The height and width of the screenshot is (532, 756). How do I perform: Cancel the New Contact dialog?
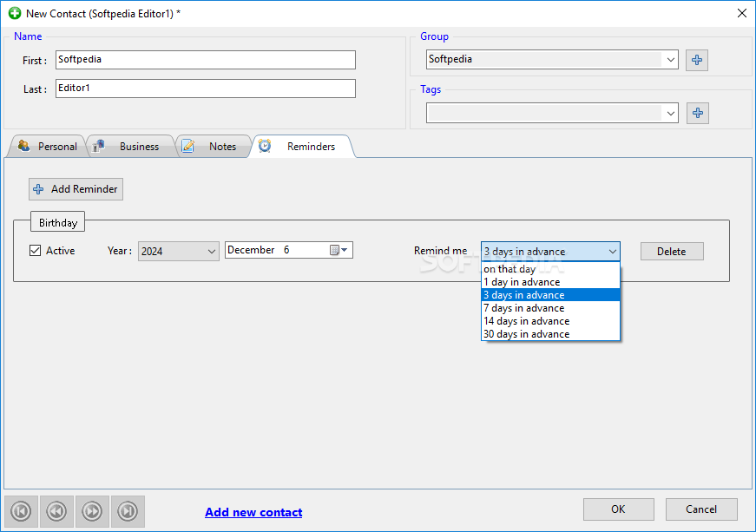coord(701,509)
